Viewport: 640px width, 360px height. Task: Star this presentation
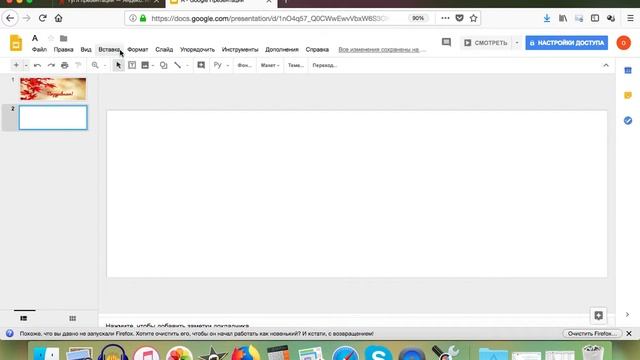coord(51,38)
